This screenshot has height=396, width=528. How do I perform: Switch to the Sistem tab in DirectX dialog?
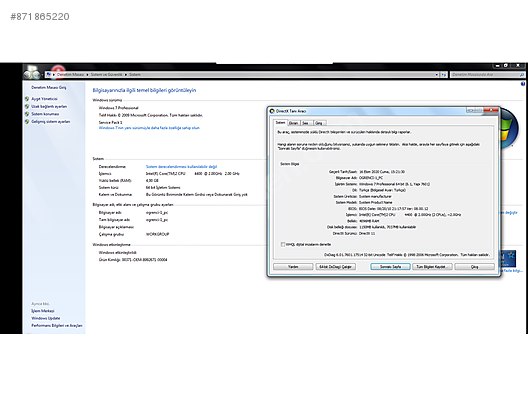(280, 123)
